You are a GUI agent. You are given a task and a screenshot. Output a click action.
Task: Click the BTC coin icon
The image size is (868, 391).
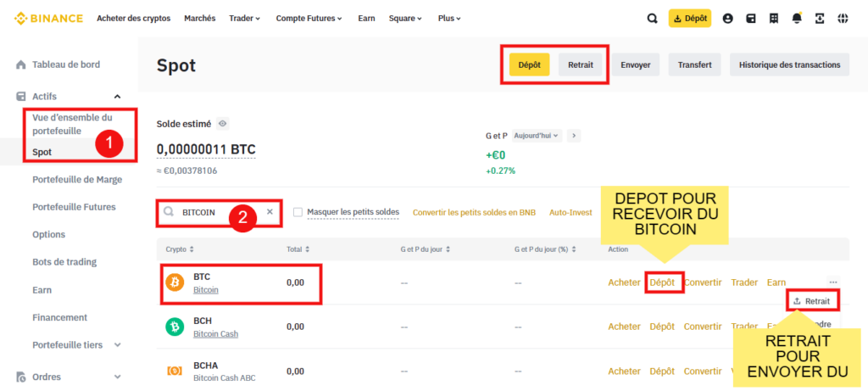point(175,283)
